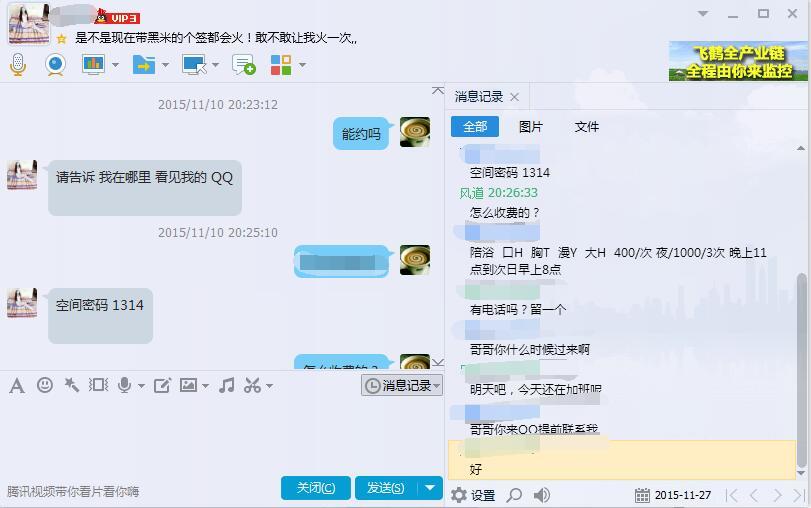
Task: Click the message history vertical scrollbar
Action: tap(801, 370)
